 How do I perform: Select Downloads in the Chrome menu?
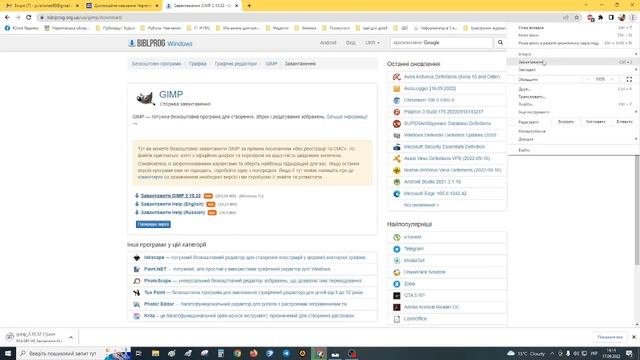coord(573,62)
